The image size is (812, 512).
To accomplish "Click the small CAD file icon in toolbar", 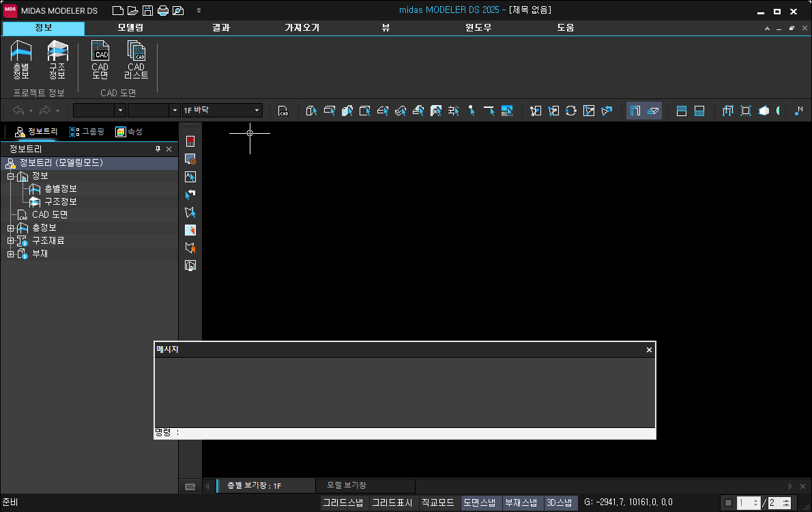I will point(283,111).
